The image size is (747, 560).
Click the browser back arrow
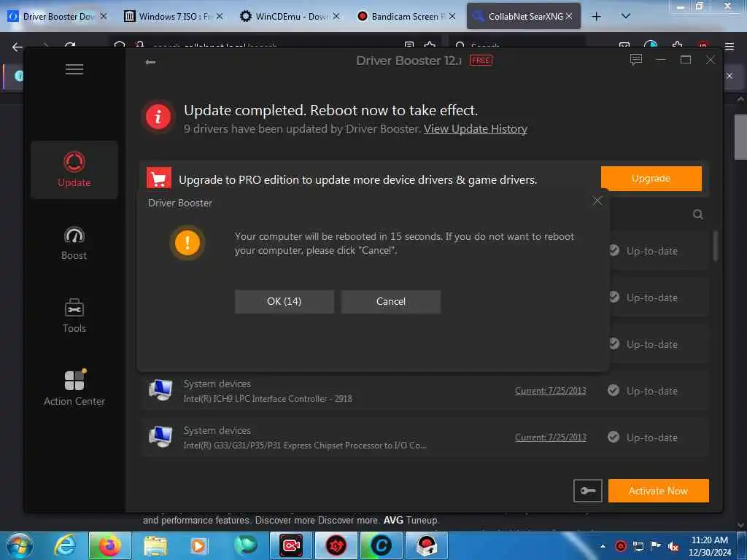click(18, 47)
